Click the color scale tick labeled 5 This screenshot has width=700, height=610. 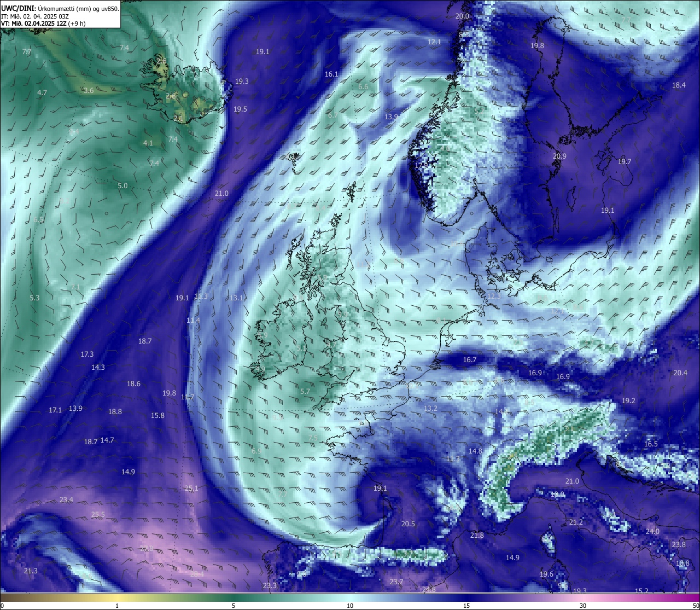[x=234, y=606]
